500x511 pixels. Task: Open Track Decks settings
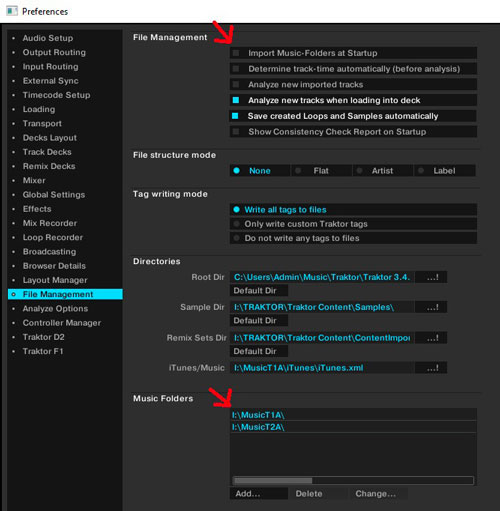[x=47, y=152]
